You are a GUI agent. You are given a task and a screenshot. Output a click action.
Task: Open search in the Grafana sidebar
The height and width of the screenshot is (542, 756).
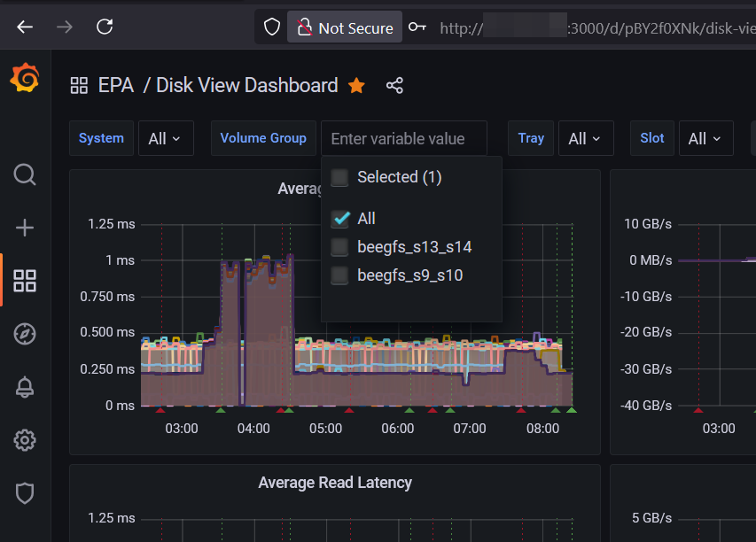tap(25, 174)
